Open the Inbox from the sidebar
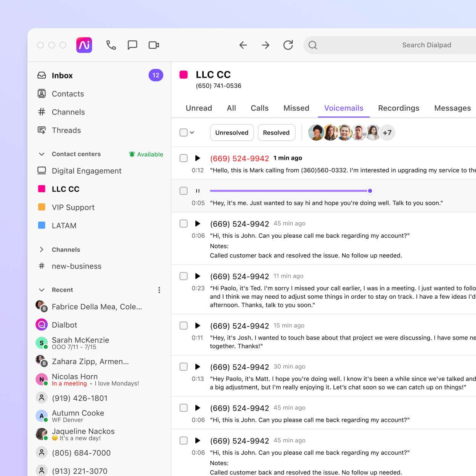The image size is (476, 476). (62, 75)
